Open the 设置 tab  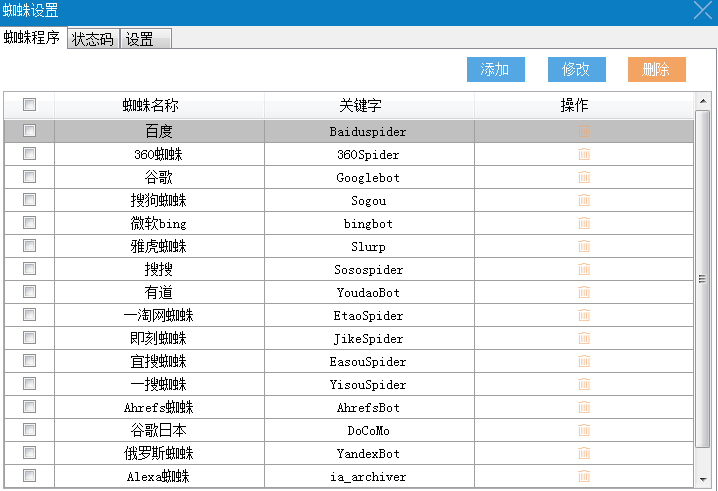[x=146, y=39]
